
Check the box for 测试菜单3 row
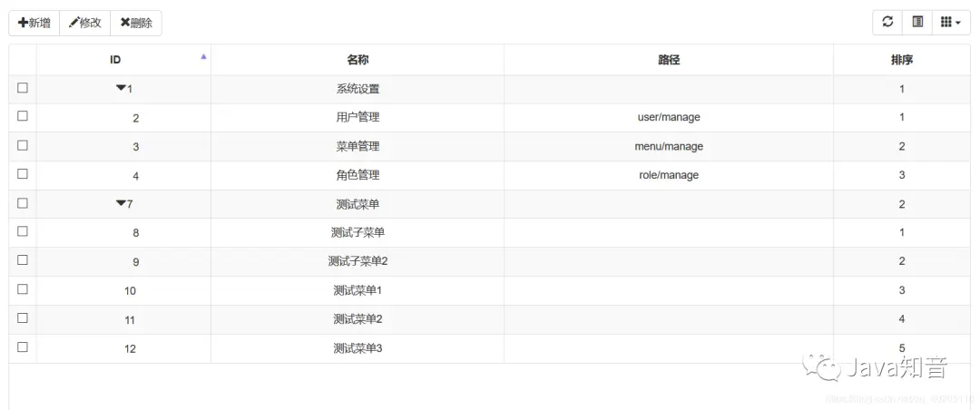click(23, 347)
